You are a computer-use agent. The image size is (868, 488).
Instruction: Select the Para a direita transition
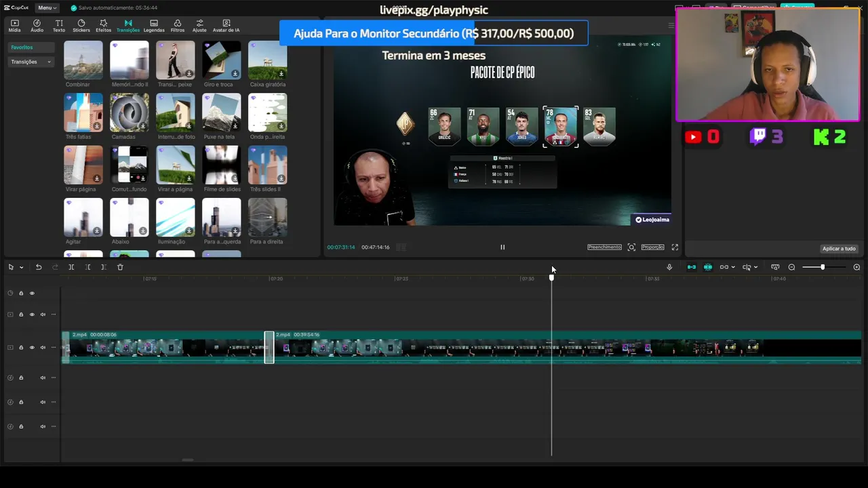267,217
